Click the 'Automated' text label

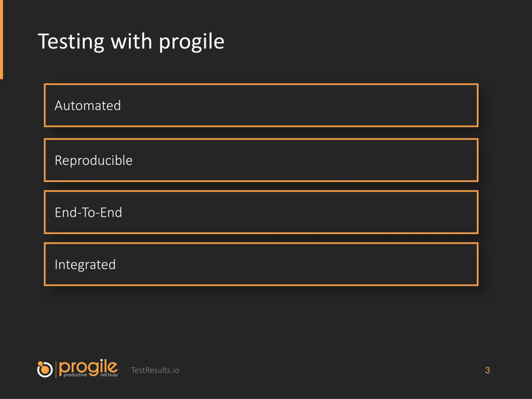[x=88, y=106]
